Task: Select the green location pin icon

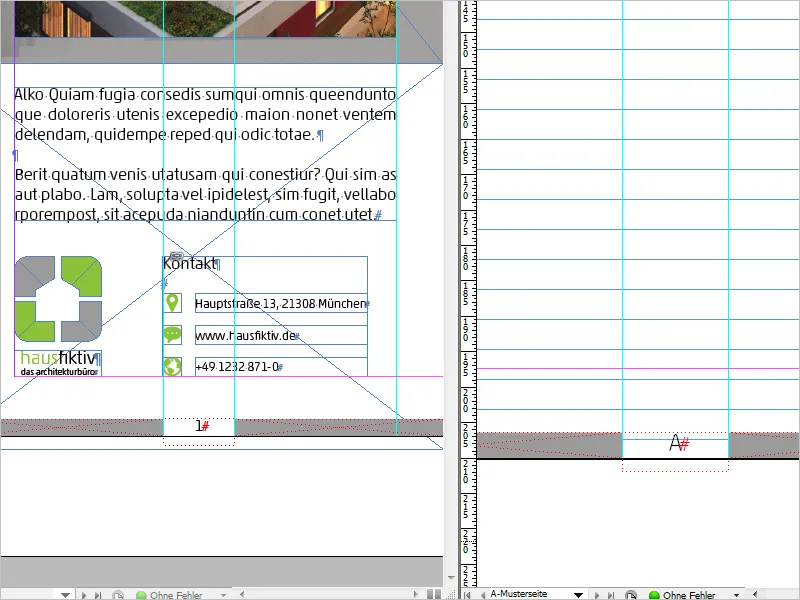Action: (x=172, y=303)
